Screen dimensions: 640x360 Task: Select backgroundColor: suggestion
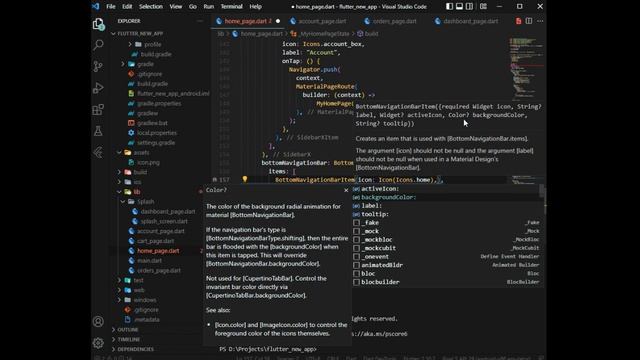[446, 197]
